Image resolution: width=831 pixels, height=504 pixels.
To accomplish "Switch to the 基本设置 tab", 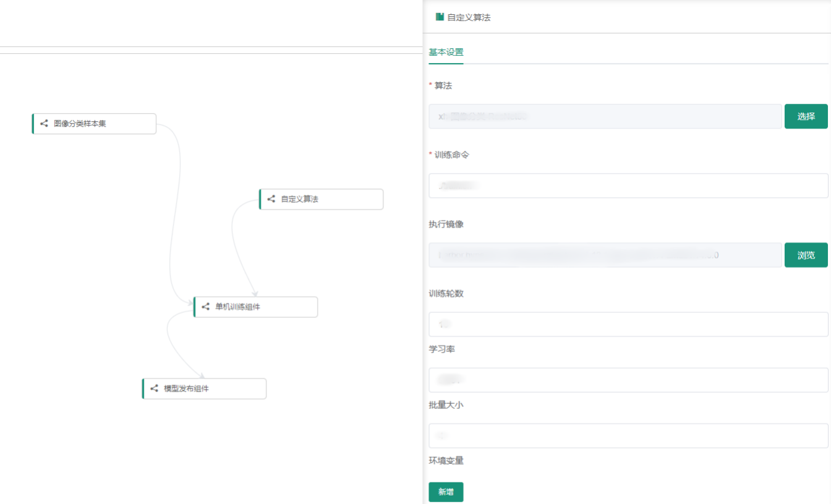I will pyautogui.click(x=446, y=53).
